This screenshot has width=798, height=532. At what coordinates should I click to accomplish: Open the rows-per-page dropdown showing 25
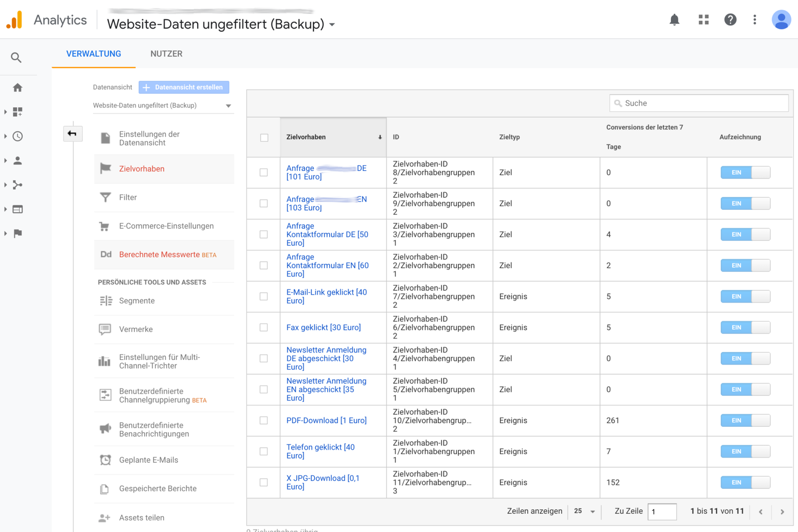tap(585, 511)
